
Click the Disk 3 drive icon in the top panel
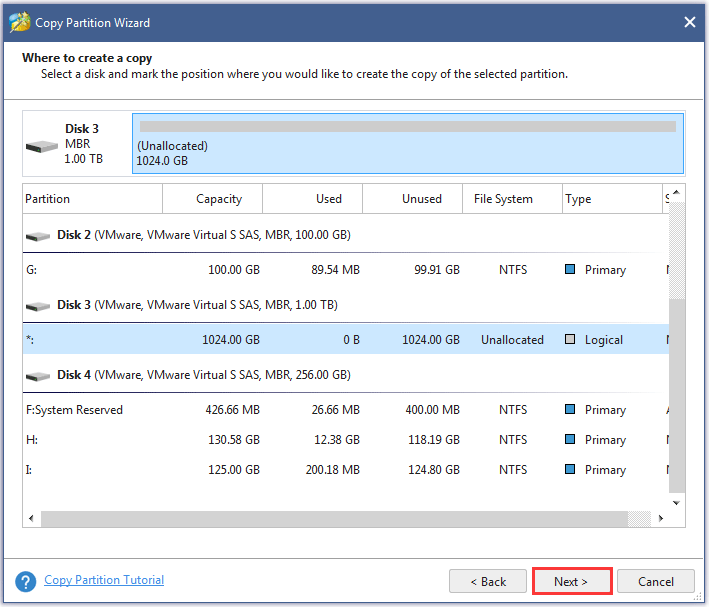tap(42, 147)
